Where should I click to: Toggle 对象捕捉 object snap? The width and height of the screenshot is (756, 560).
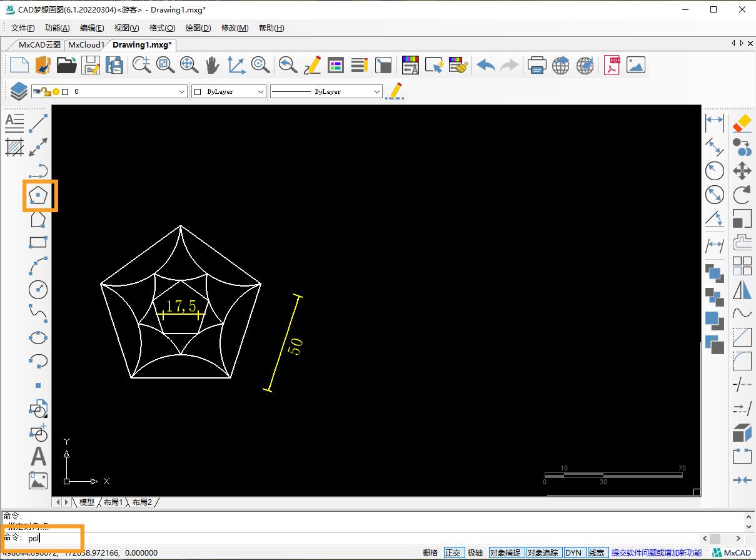[x=505, y=552]
